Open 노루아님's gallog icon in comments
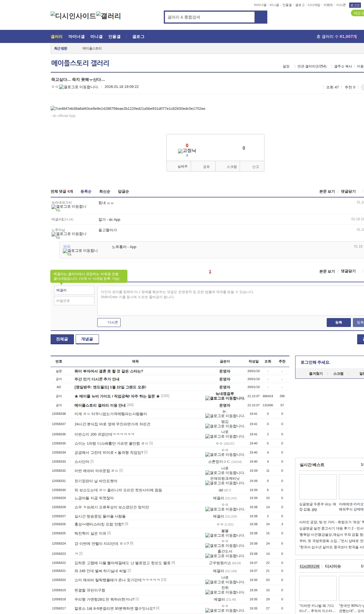Screen dimensions: 364x614 pos(54,234)
